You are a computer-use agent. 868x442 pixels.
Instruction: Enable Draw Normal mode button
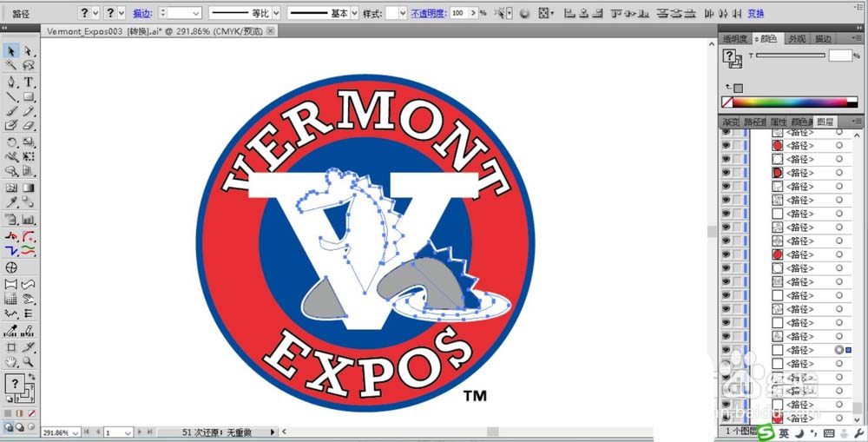tap(9, 427)
